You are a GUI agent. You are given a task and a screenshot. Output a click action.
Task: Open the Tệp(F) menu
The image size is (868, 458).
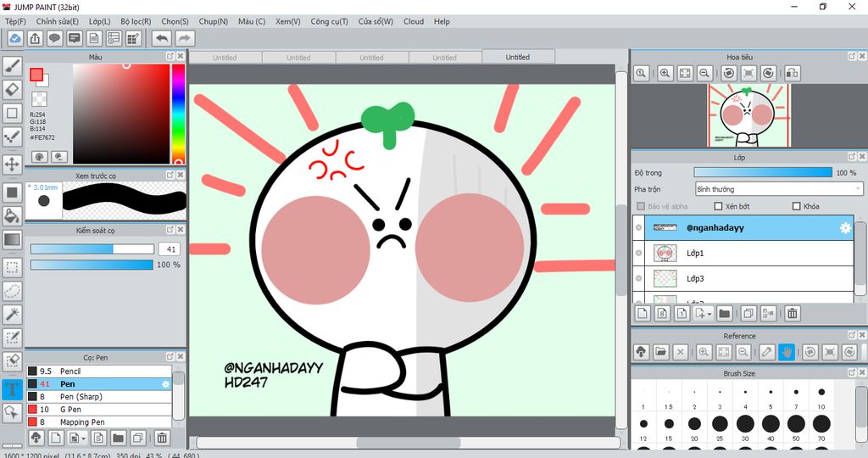point(15,21)
